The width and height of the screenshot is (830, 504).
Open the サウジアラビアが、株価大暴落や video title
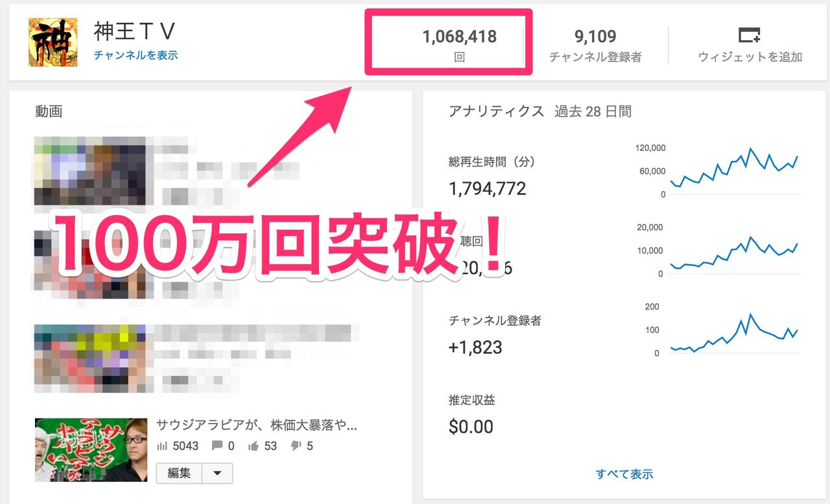coord(257,426)
